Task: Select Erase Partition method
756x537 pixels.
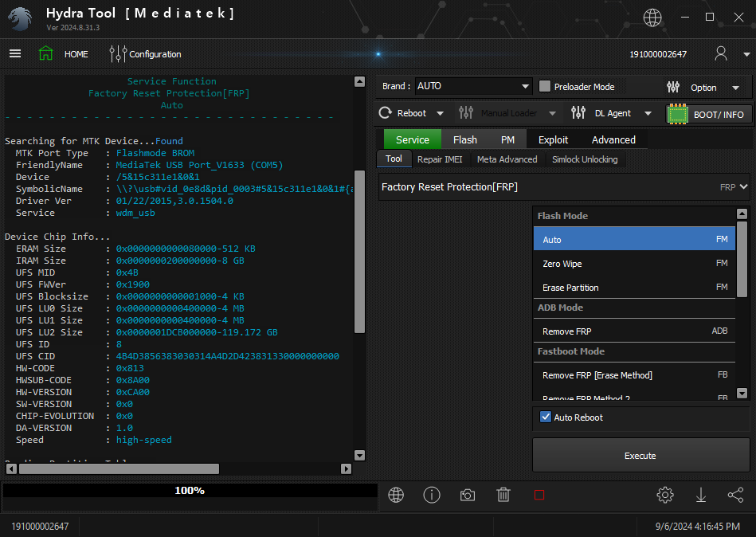Action: pyautogui.click(x=634, y=288)
